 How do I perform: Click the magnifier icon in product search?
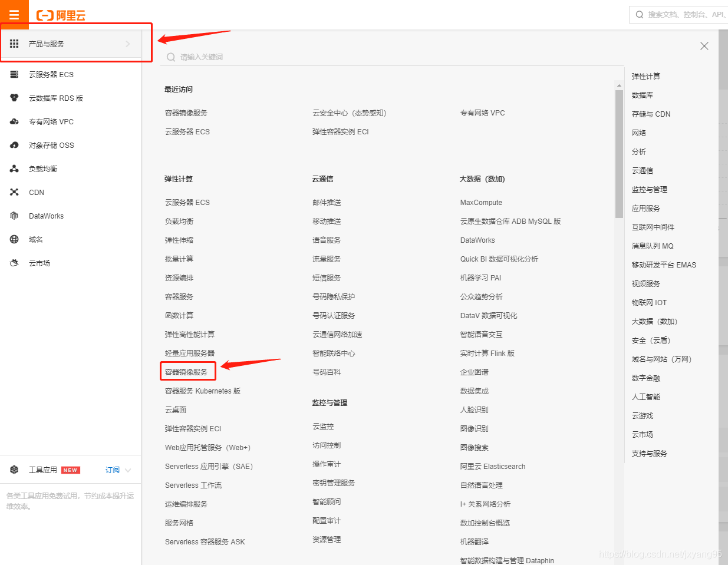pyautogui.click(x=171, y=57)
